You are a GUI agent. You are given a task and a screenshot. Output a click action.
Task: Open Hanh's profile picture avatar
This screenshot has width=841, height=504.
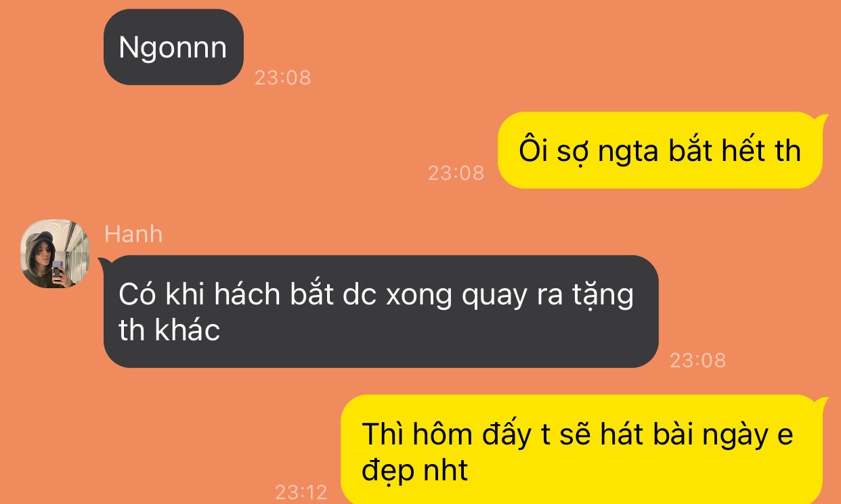[56, 254]
